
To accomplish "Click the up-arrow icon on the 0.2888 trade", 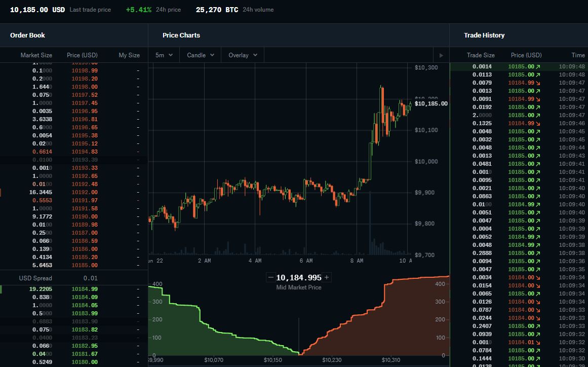I will point(538,253).
